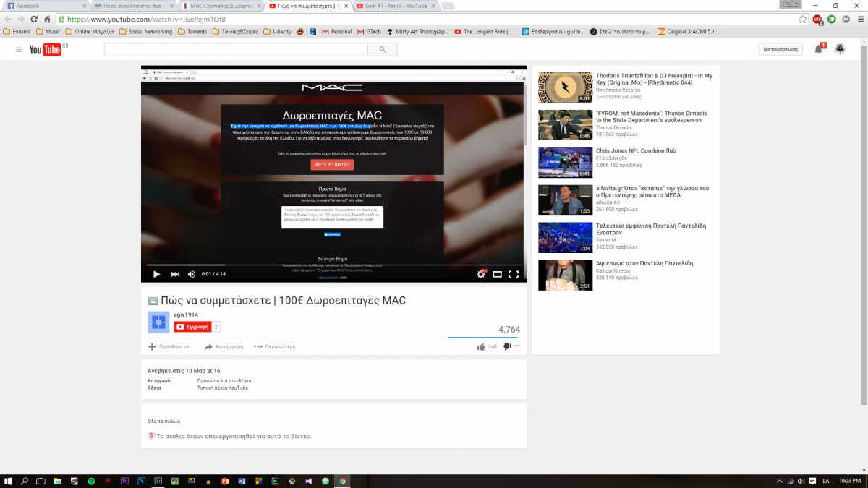This screenshot has height=488, width=868.
Task: Open YouTube notifications bell
Action: tap(819, 49)
